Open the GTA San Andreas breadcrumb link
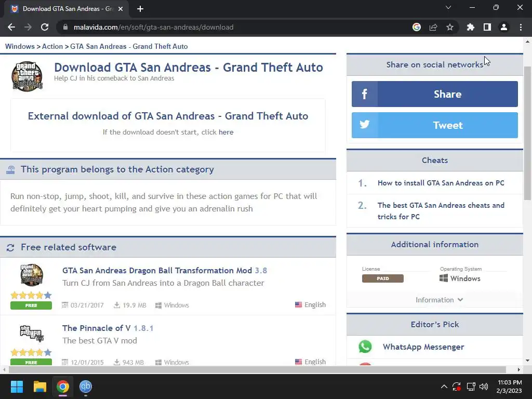 click(129, 46)
